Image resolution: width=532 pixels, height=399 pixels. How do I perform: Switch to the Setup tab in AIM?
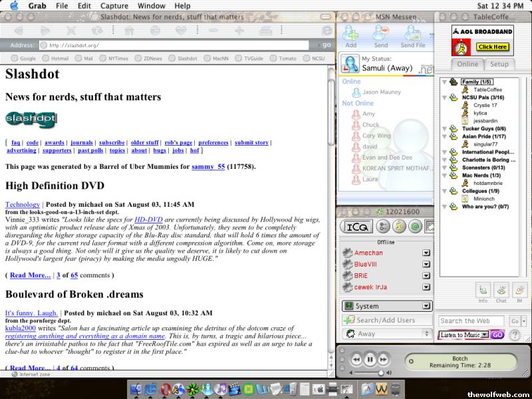pyautogui.click(x=499, y=65)
